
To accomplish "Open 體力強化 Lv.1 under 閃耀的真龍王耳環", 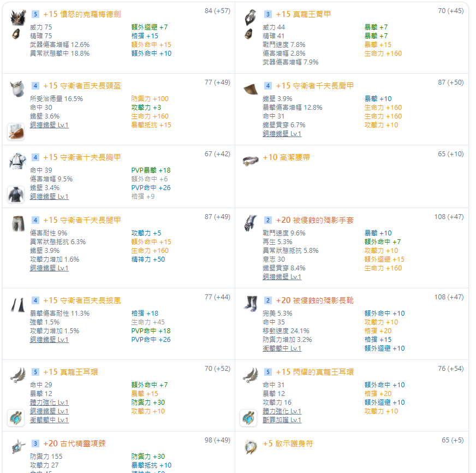I will point(282,411).
